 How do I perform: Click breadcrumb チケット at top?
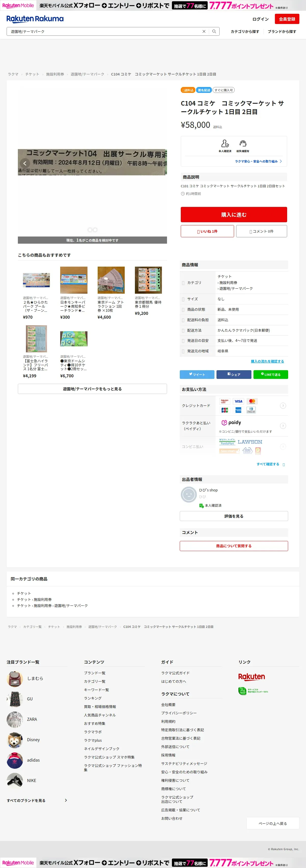tap(32, 74)
